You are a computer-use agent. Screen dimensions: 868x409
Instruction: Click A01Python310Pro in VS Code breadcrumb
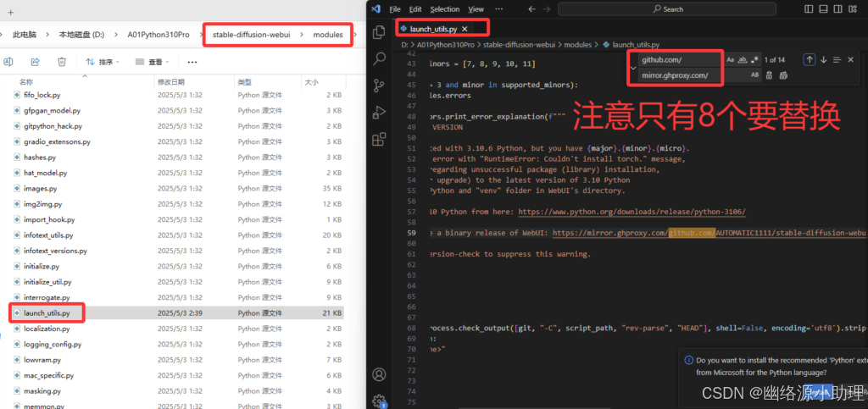click(x=445, y=45)
